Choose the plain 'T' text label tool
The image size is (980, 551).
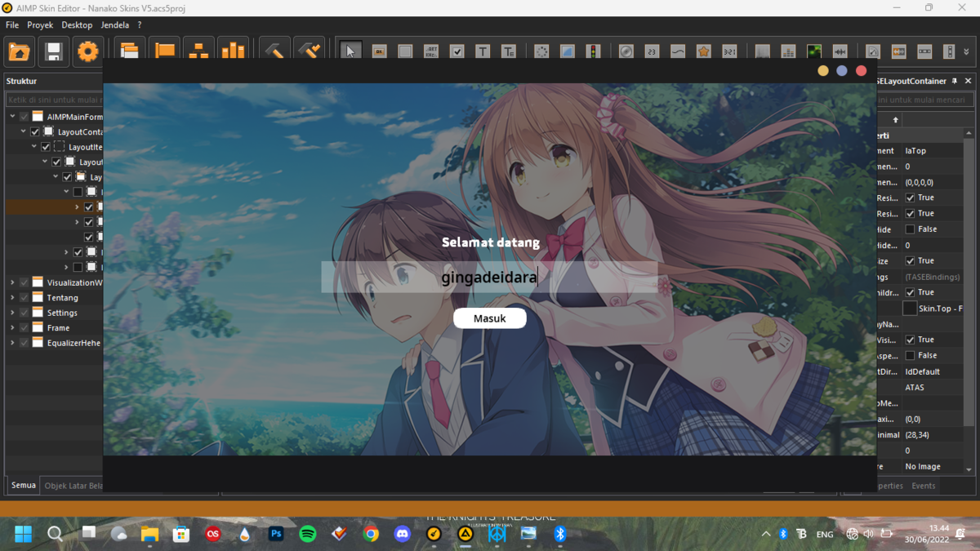483,51
